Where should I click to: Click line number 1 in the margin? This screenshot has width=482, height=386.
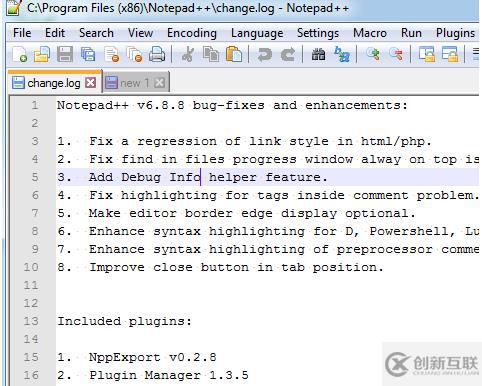(35, 105)
